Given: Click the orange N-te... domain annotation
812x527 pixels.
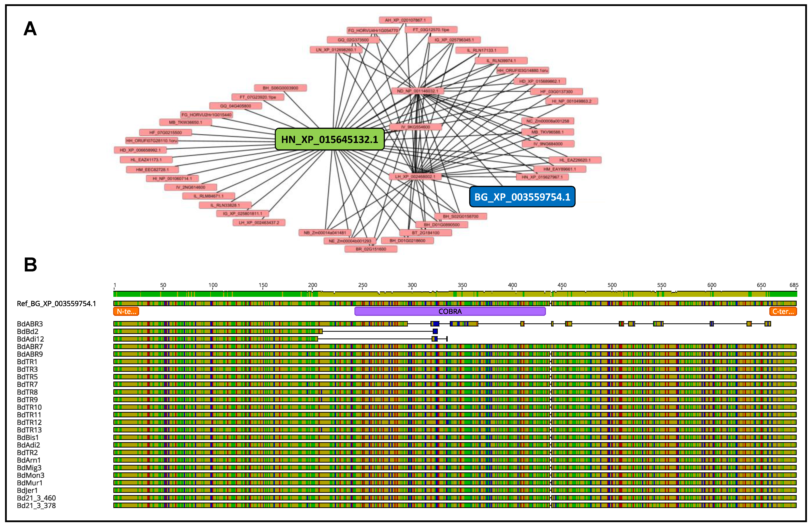Looking at the screenshot, I should [126, 311].
